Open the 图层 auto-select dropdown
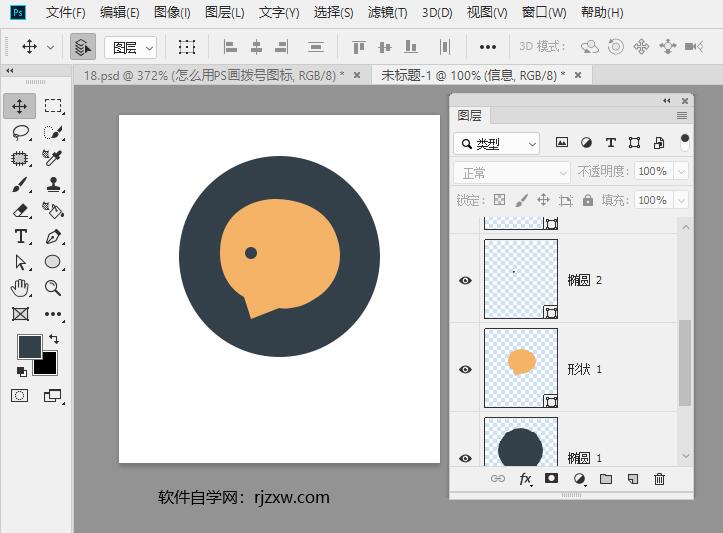The image size is (723, 533). [133, 47]
